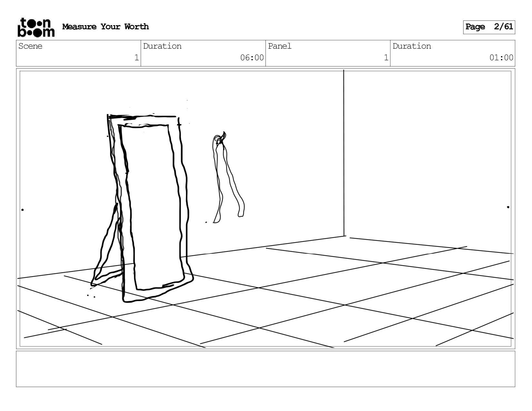The image size is (532, 411).
Task: Click the 'Scene' header label
Action: pyautogui.click(x=30, y=46)
